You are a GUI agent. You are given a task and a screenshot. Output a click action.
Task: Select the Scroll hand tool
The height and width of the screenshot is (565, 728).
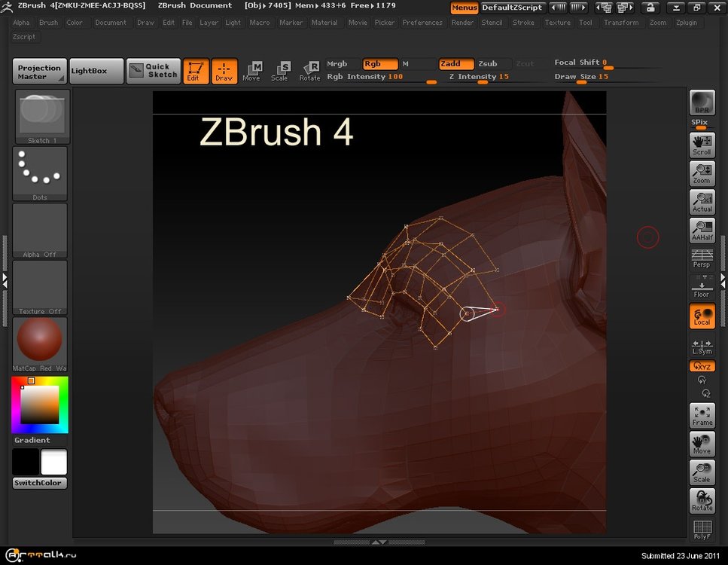[x=702, y=145]
